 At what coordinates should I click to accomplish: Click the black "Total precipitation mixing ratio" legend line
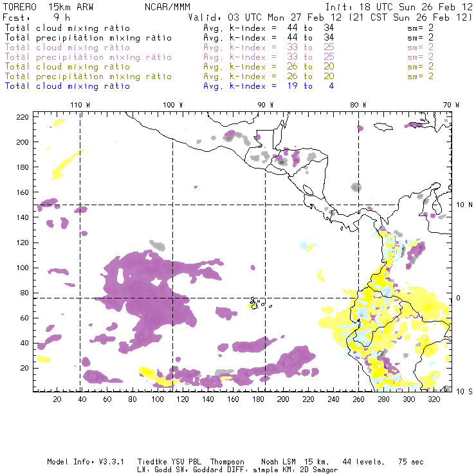(88, 38)
